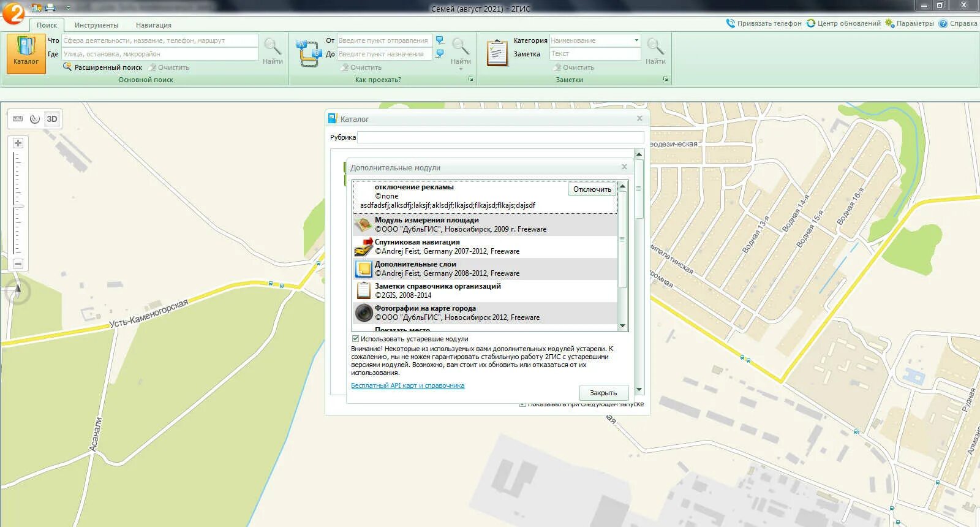This screenshot has height=527, width=980.
Task: Open the 2GIS round application menu logo
Action: coord(13,12)
